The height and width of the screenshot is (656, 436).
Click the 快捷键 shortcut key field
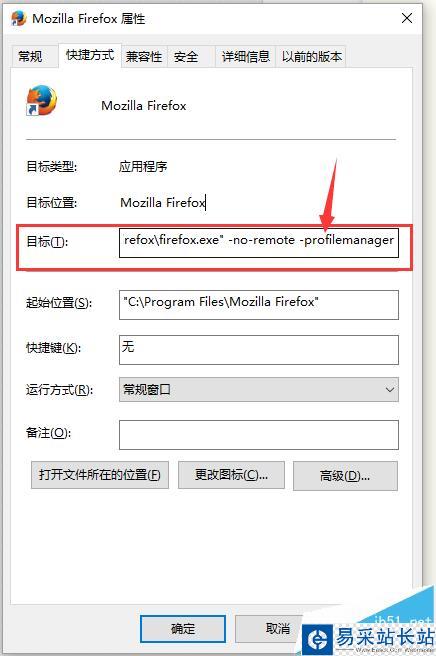pos(259,350)
